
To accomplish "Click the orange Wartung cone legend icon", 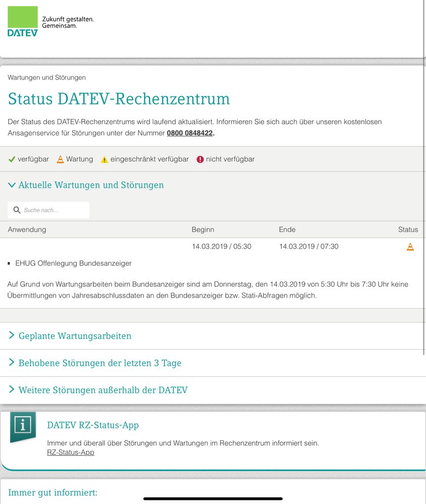I will 60,159.
